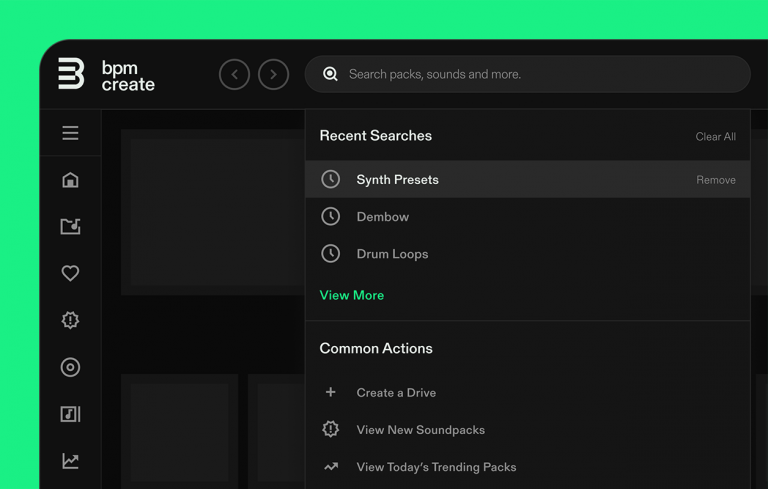Navigate back with the left arrow

[234, 74]
